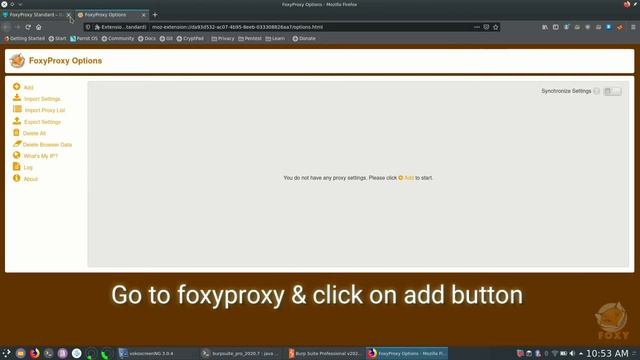
Task: Open the Firefox hamburger menu
Action: click(x=633, y=27)
